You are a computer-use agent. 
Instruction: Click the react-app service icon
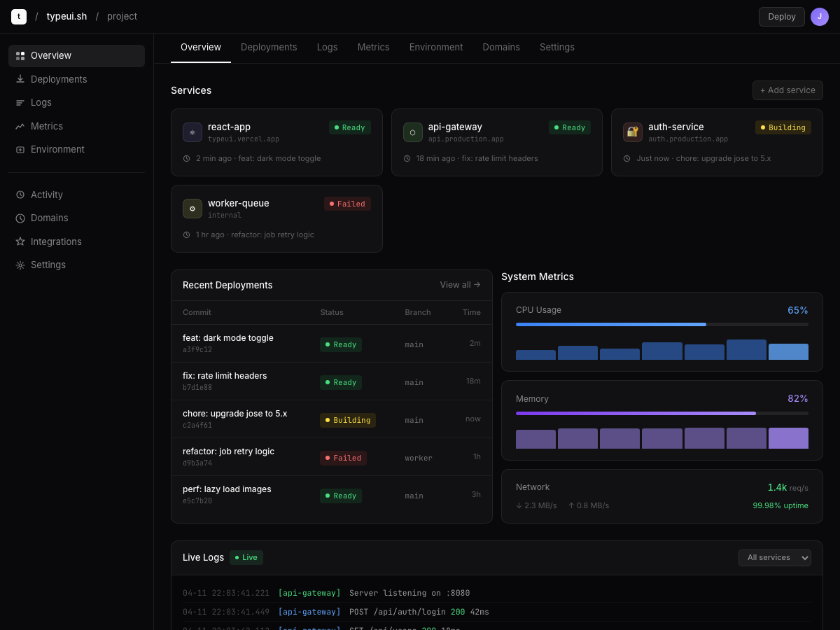coord(192,132)
